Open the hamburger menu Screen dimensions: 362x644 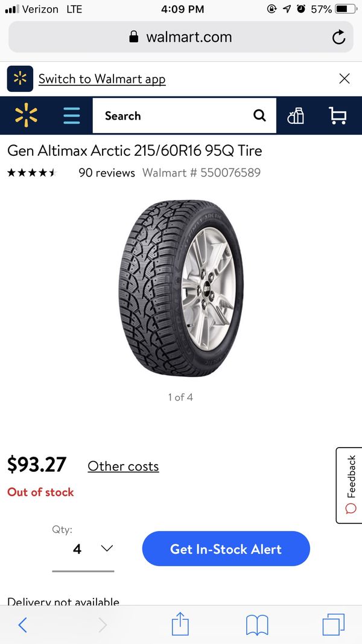click(x=72, y=115)
